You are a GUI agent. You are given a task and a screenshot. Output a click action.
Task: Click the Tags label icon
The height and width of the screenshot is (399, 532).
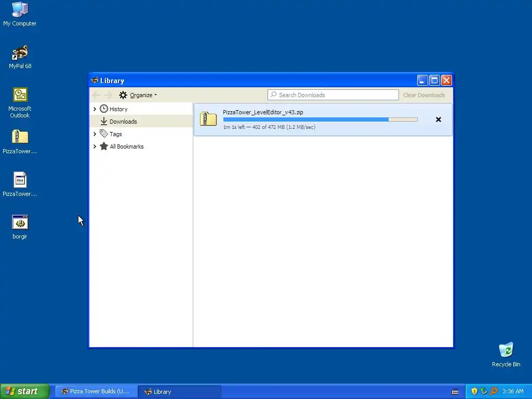pos(104,134)
